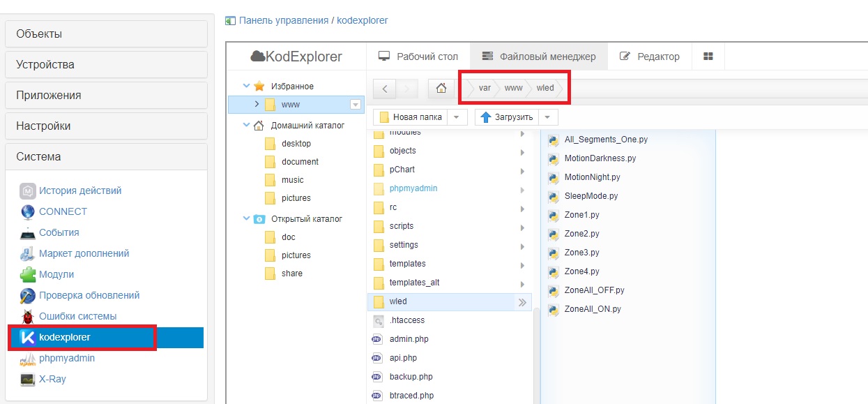The height and width of the screenshot is (404, 868).
Task: Click the Python icon beside ZoneAll_ON.py
Action: (x=554, y=309)
